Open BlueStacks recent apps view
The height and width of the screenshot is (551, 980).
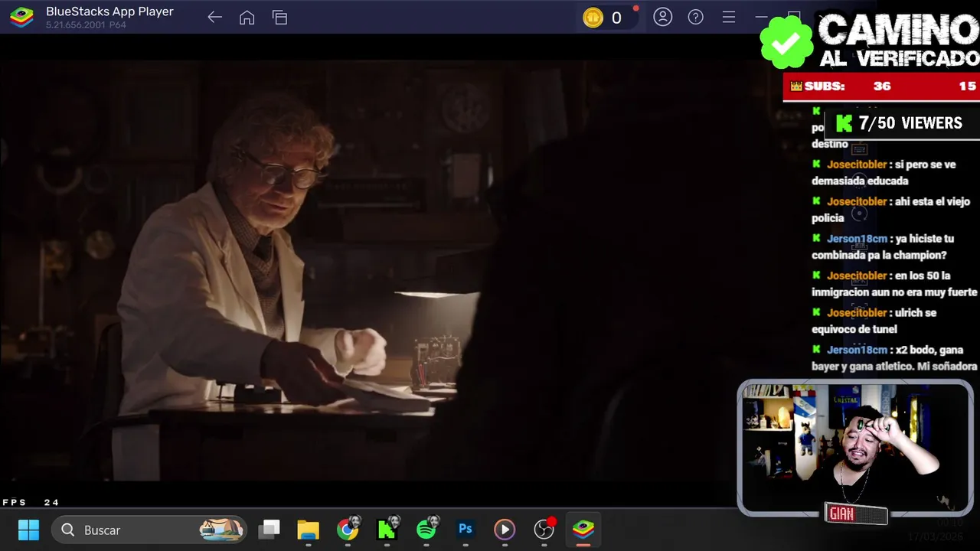point(279,18)
